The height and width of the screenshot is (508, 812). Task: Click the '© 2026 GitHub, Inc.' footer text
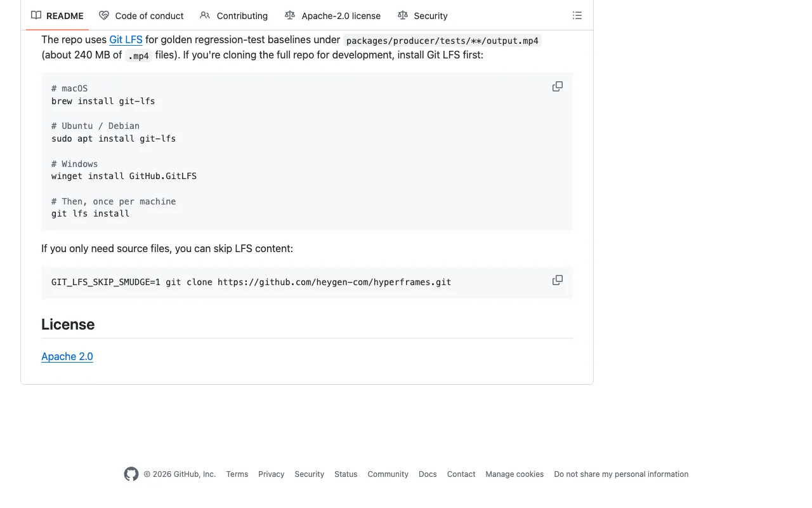(x=180, y=474)
